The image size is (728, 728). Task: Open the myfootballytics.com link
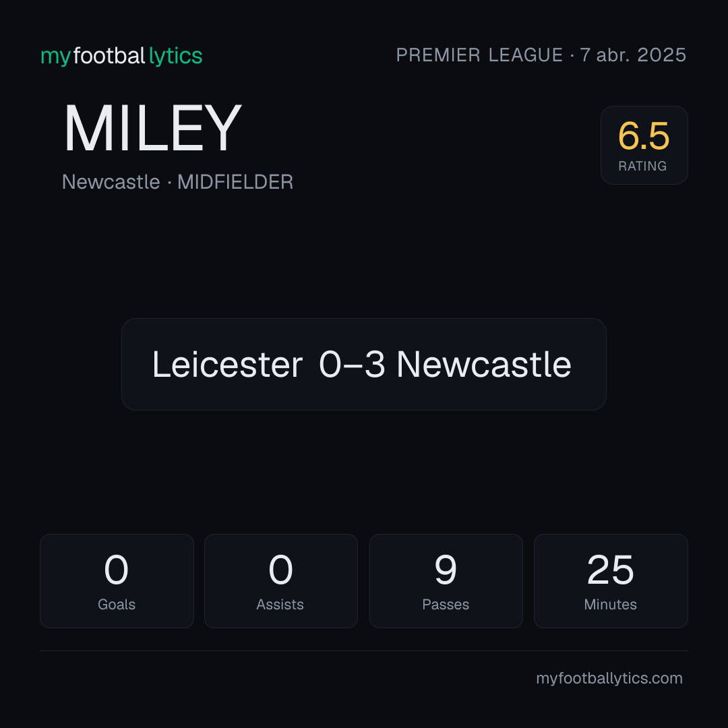(609, 678)
